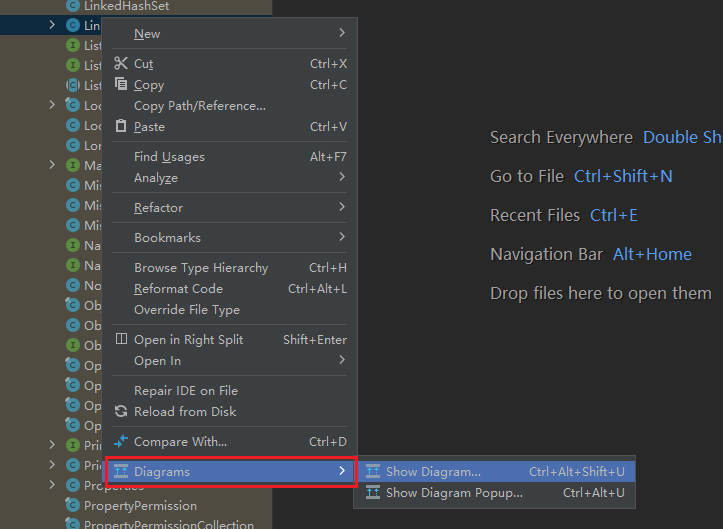Click the Open in Right Split icon
Screen dimensions: 723x529
pos(121,340)
